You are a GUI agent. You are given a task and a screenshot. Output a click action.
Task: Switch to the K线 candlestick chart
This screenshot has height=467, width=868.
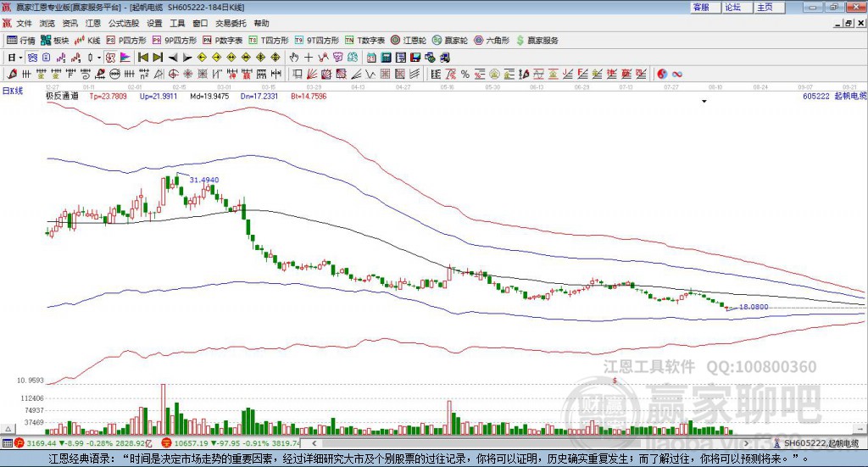pos(87,41)
